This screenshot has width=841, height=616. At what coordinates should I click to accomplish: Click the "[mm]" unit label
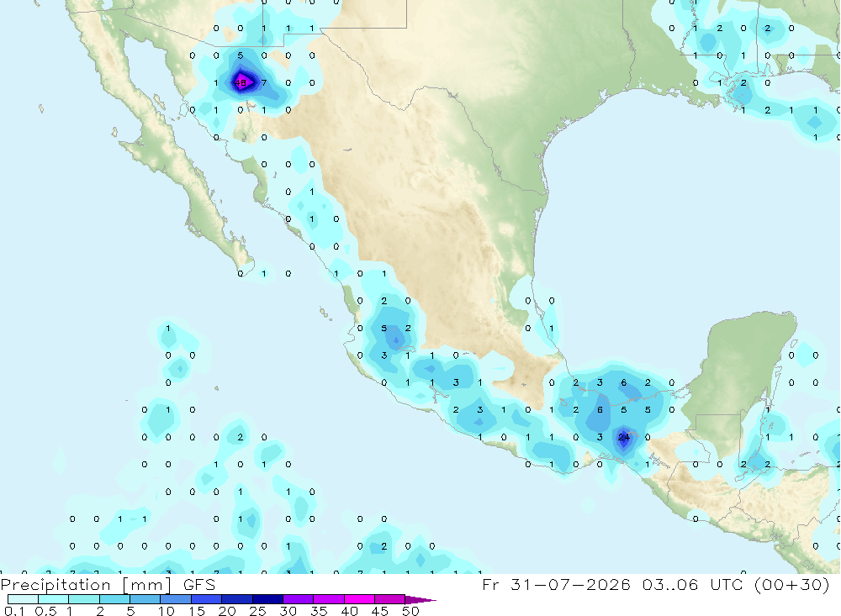[x=147, y=585]
